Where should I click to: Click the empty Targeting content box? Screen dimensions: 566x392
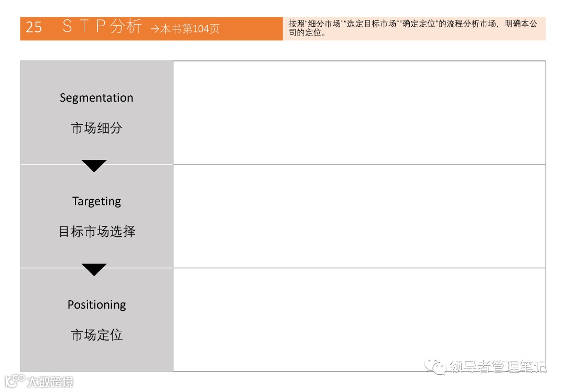tap(359, 216)
